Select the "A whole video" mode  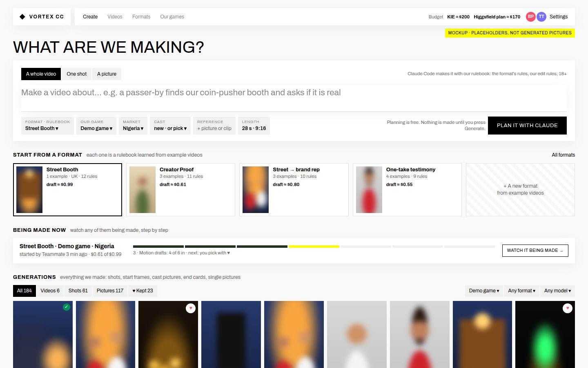click(x=41, y=74)
